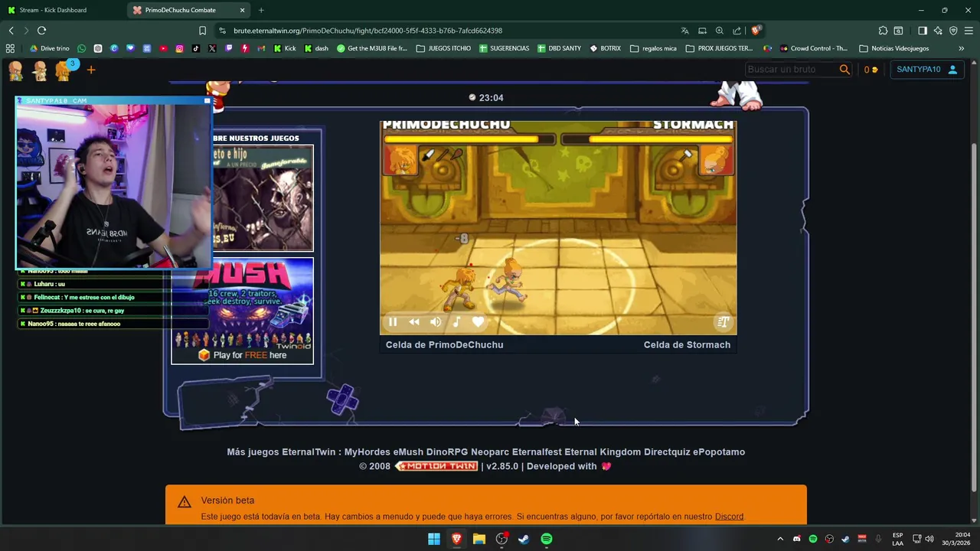Open Brave Shields lion icon
The image size is (980, 551).
756,31
